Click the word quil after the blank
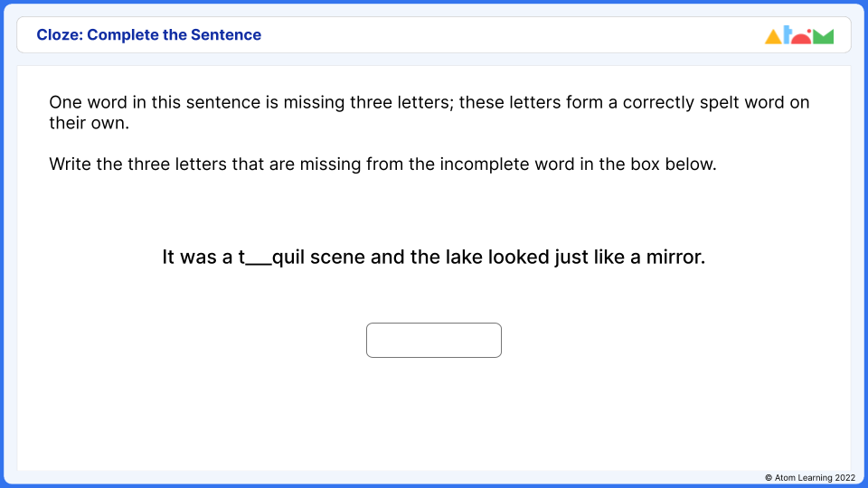 click(x=288, y=258)
